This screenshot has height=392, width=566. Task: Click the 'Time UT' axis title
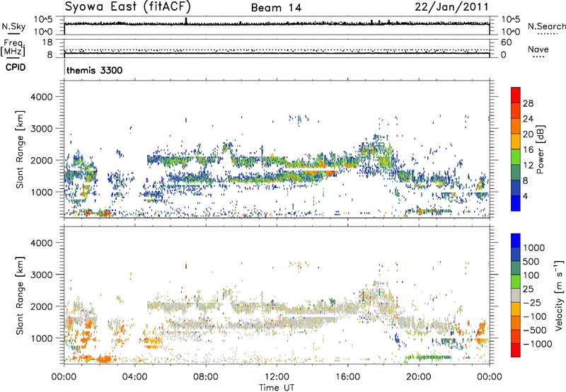(277, 388)
